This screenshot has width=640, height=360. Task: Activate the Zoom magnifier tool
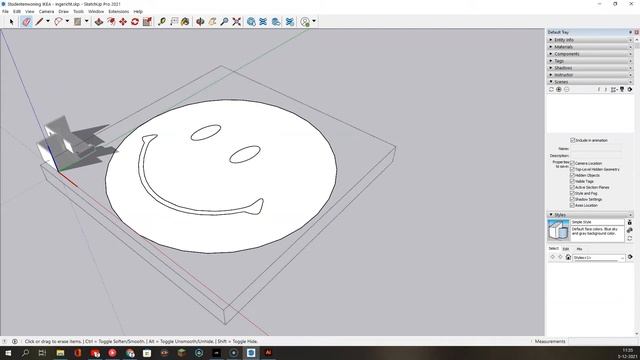pos(224,22)
